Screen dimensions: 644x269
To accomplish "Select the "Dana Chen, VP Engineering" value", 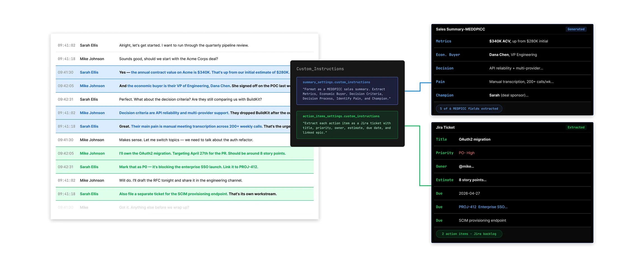I will 513,55.
